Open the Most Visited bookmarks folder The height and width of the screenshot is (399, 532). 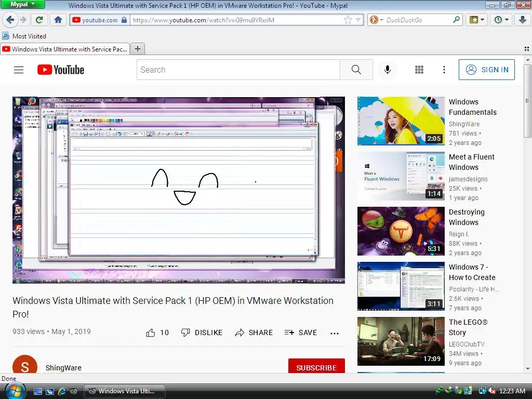[24, 36]
